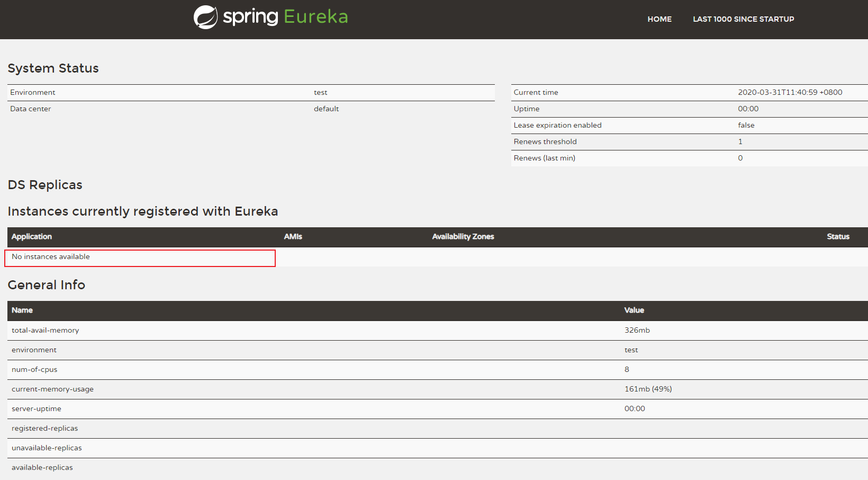Select the Application column header

click(32, 237)
